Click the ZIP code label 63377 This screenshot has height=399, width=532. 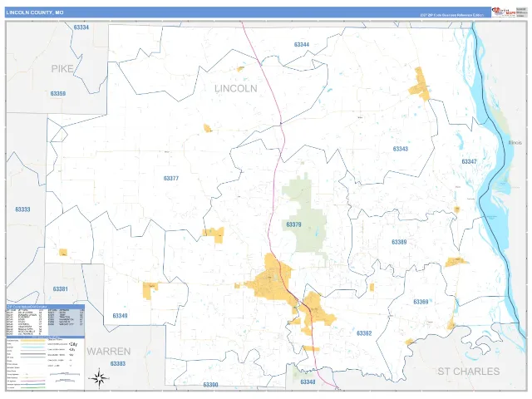point(171,178)
